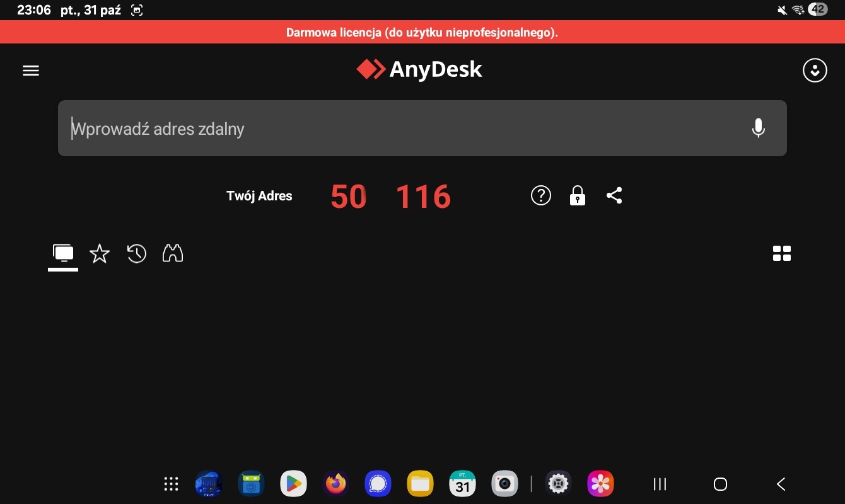
Task: Open the recent sessions history tab
Action: (136, 254)
